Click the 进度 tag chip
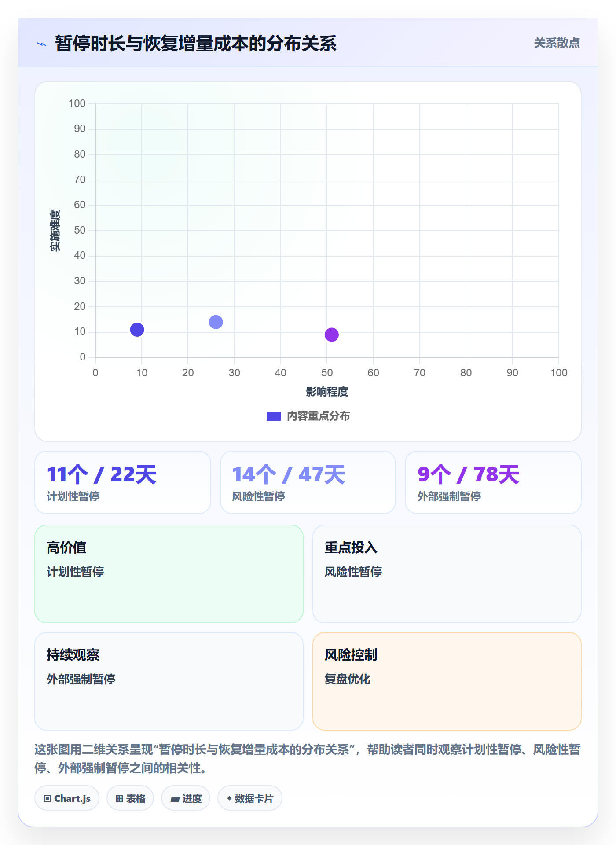Viewport: 616px width, 845px height. point(186,798)
